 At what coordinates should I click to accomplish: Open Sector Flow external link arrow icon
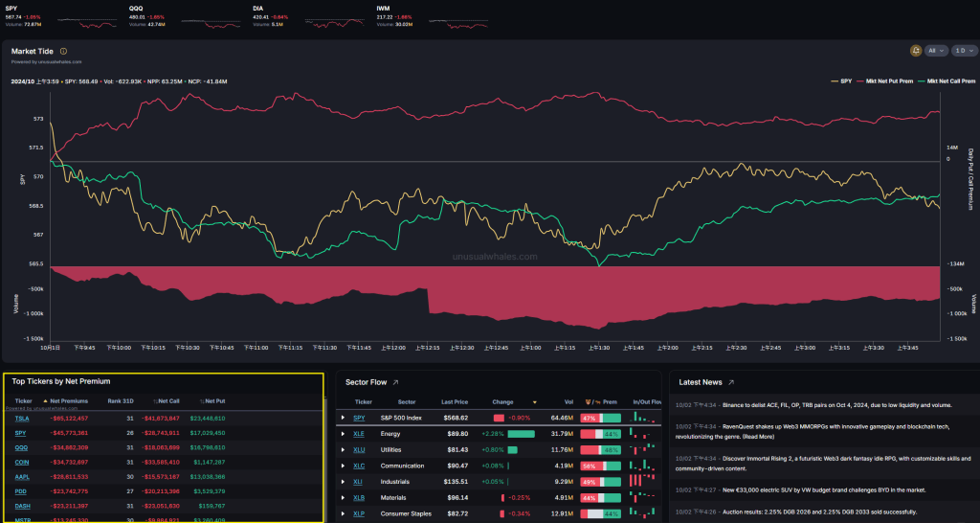[x=395, y=381]
